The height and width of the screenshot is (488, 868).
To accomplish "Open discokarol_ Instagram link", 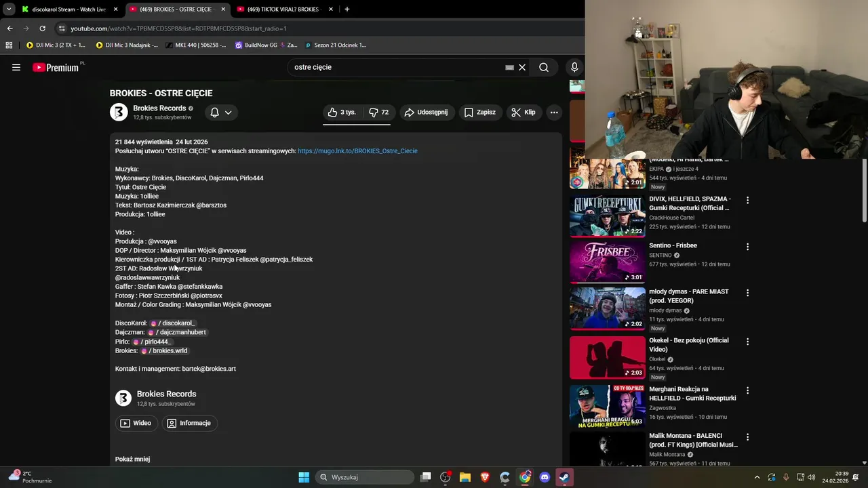I will (x=172, y=323).
